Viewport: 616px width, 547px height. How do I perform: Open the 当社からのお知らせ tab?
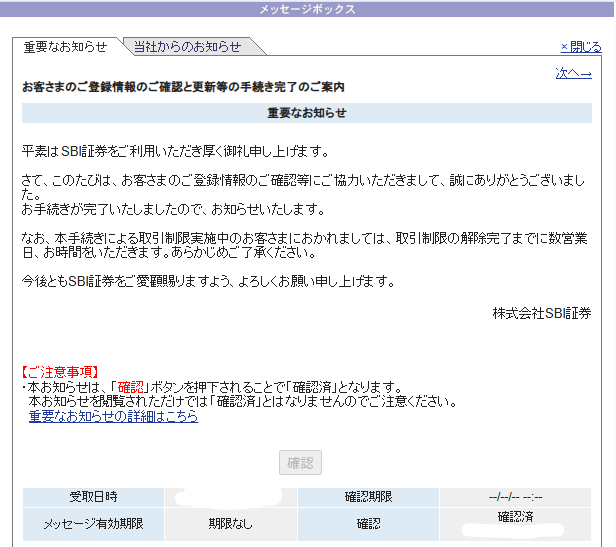pos(187,47)
